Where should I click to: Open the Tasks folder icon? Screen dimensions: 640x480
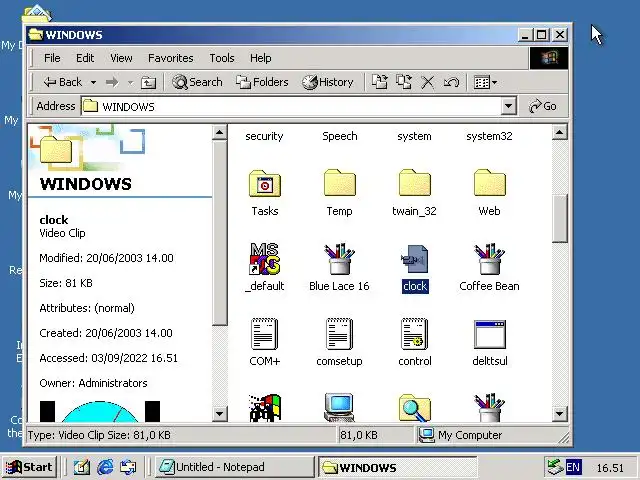[264, 184]
